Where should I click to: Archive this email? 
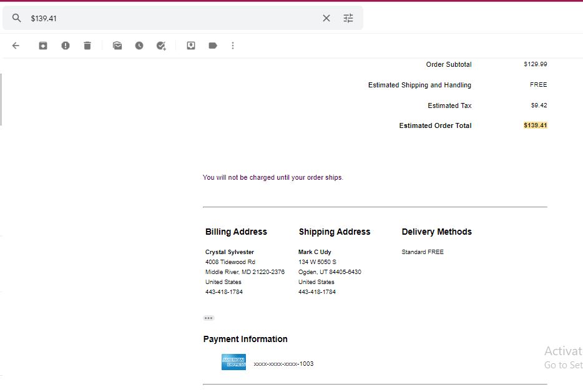[x=43, y=46]
